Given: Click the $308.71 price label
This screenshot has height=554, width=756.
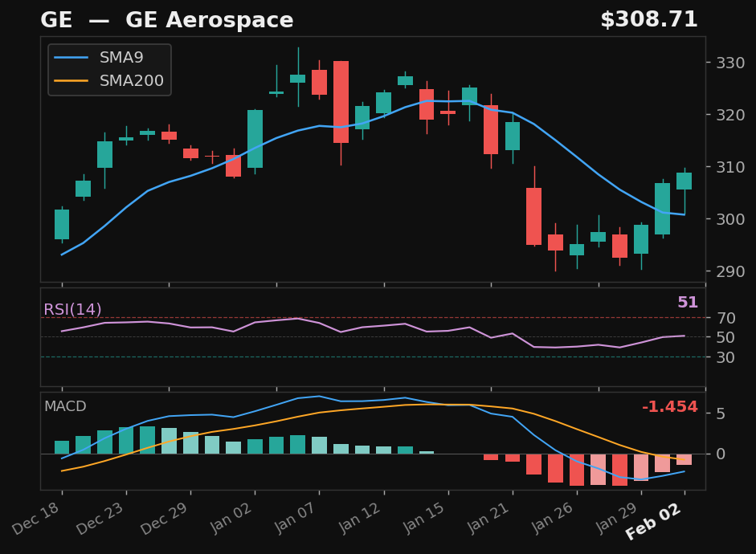Looking at the screenshot, I should [649, 20].
